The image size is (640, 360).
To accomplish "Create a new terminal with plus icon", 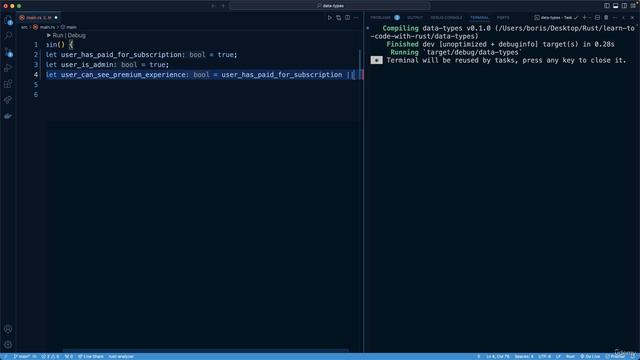I will (x=584, y=18).
